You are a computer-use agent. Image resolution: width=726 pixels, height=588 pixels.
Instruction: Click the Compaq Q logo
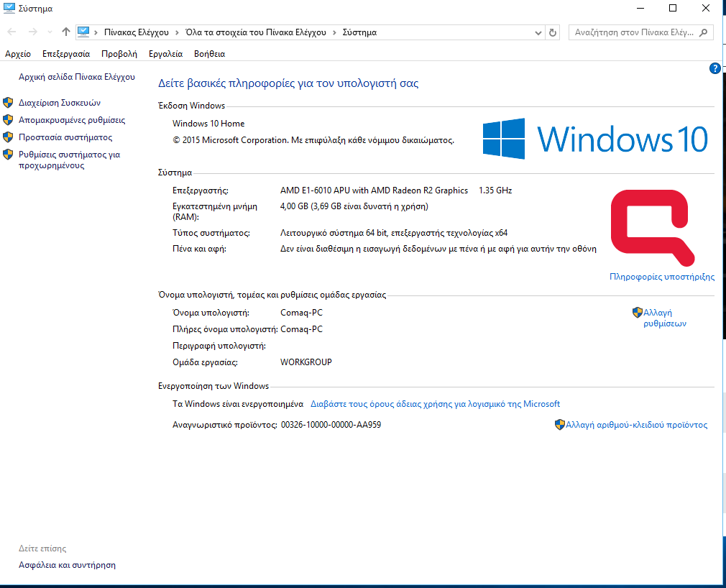point(653,228)
